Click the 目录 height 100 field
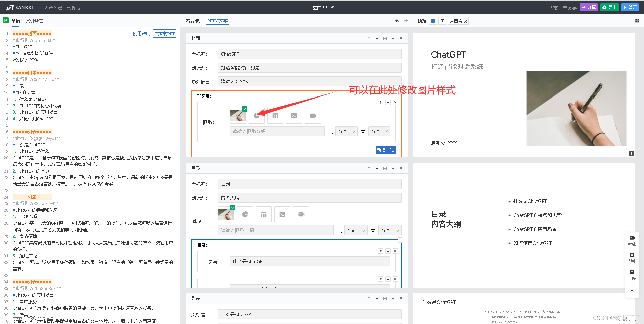 390,231
